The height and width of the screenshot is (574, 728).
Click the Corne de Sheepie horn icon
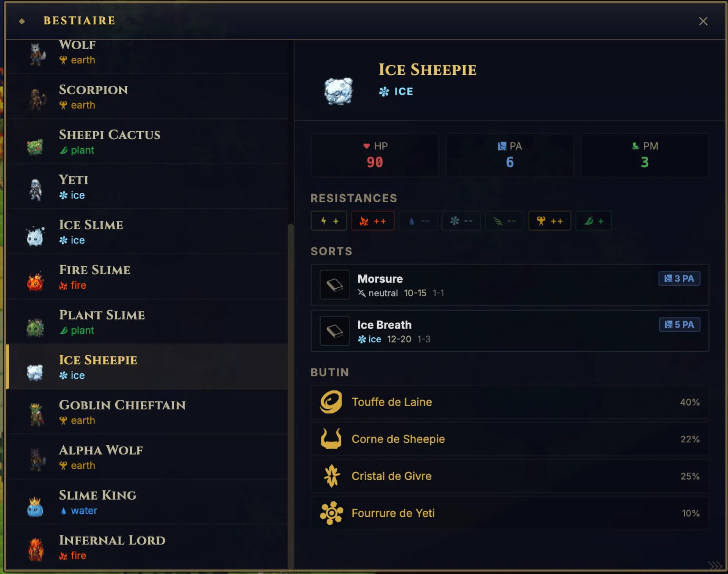pyautogui.click(x=331, y=439)
